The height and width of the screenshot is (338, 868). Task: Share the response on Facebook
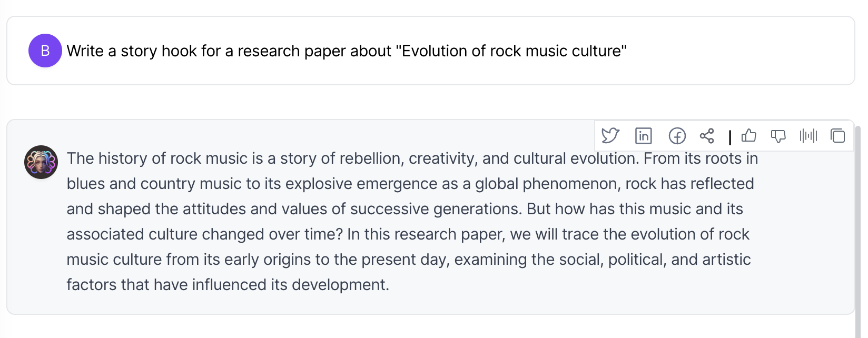(677, 136)
